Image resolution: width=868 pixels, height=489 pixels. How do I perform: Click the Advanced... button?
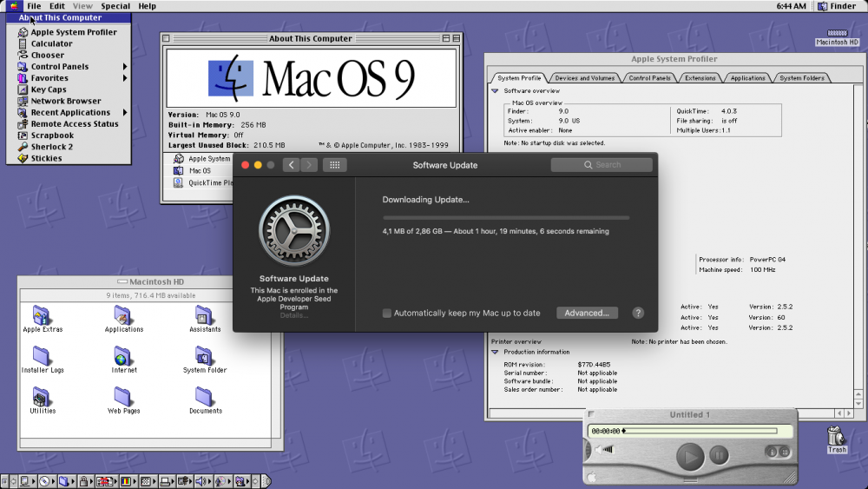[x=587, y=313]
